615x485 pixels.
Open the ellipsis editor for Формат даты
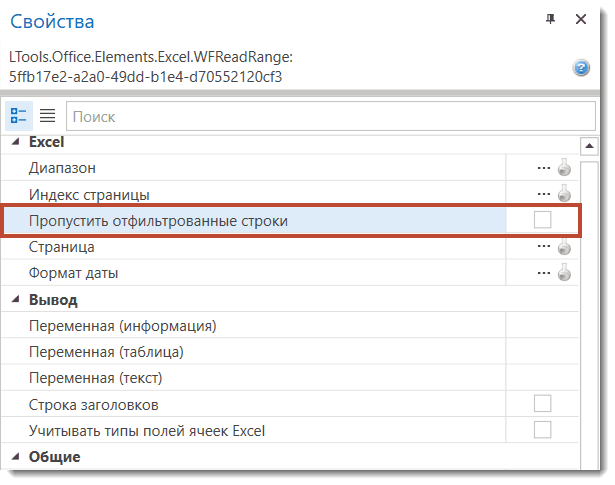pos(544,272)
